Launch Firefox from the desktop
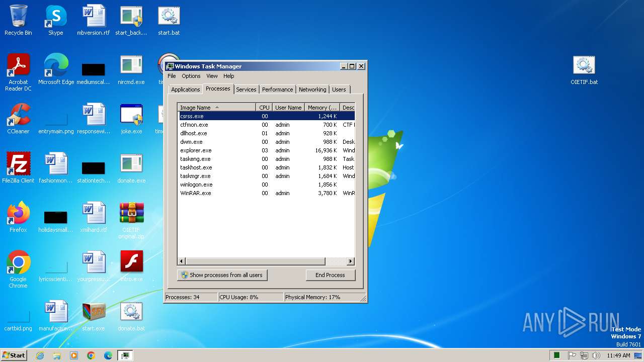 pyautogui.click(x=18, y=218)
